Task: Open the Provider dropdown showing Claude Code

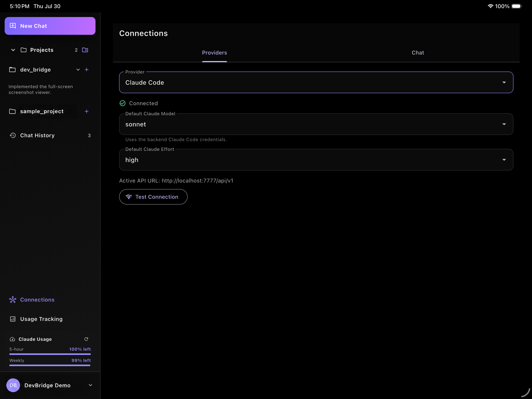Action: pyautogui.click(x=316, y=83)
